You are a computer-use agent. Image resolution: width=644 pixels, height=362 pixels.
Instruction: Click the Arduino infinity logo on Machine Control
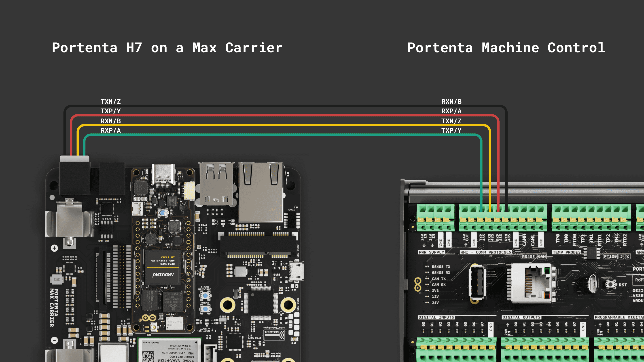pyautogui.click(x=417, y=284)
